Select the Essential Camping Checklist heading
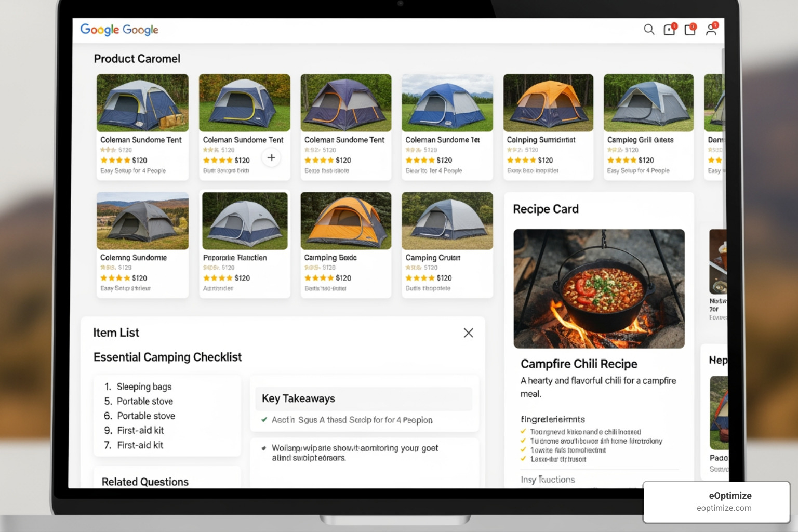This screenshot has height=532, width=798. click(x=167, y=357)
